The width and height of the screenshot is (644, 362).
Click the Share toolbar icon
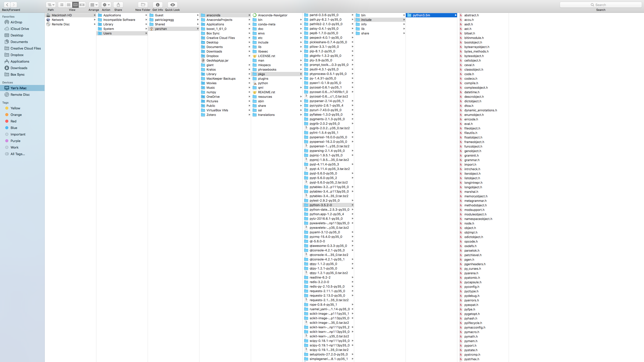pyautogui.click(x=118, y=5)
